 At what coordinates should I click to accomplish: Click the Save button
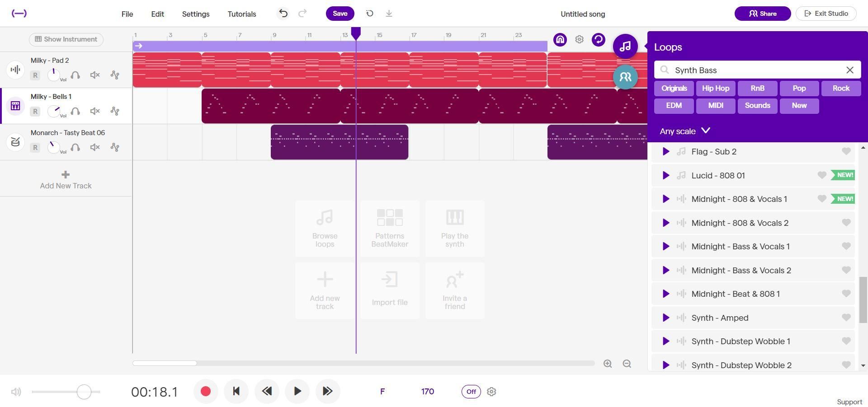pos(340,14)
